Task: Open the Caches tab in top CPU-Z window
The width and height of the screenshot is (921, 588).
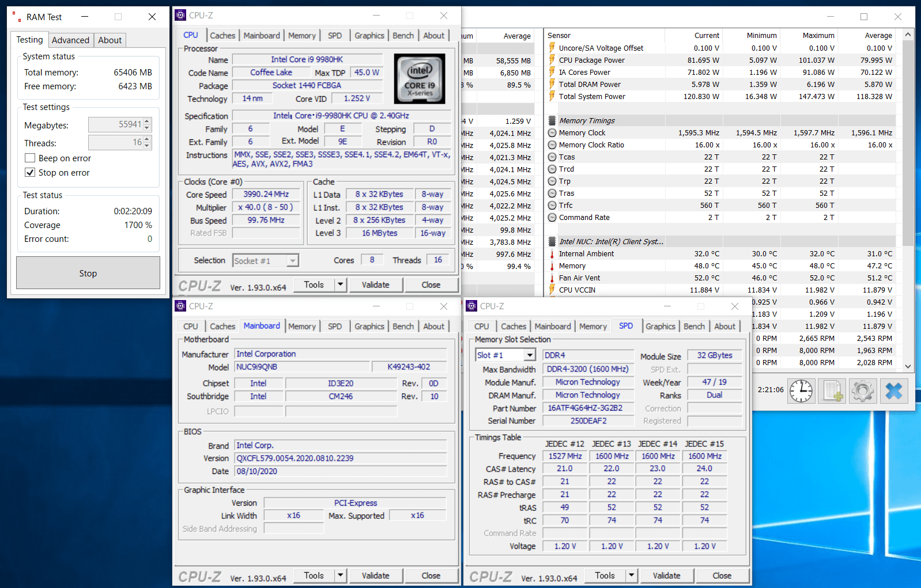Action: (x=222, y=36)
